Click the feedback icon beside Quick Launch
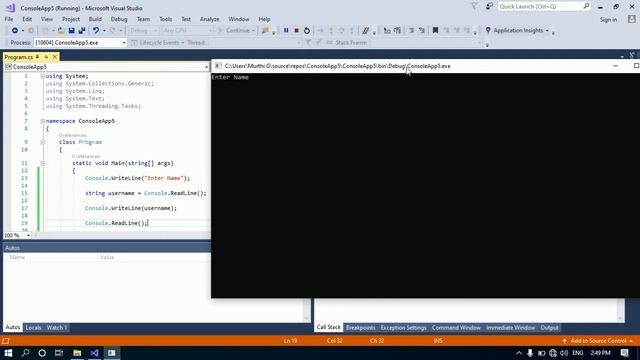This screenshot has width=640, height=360. (489, 7)
